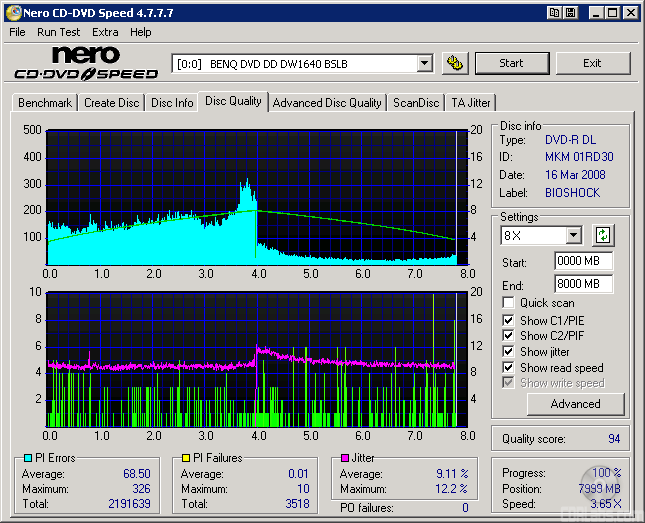This screenshot has height=523, width=645.
Task: Open the Extra menu
Action: coord(105,32)
